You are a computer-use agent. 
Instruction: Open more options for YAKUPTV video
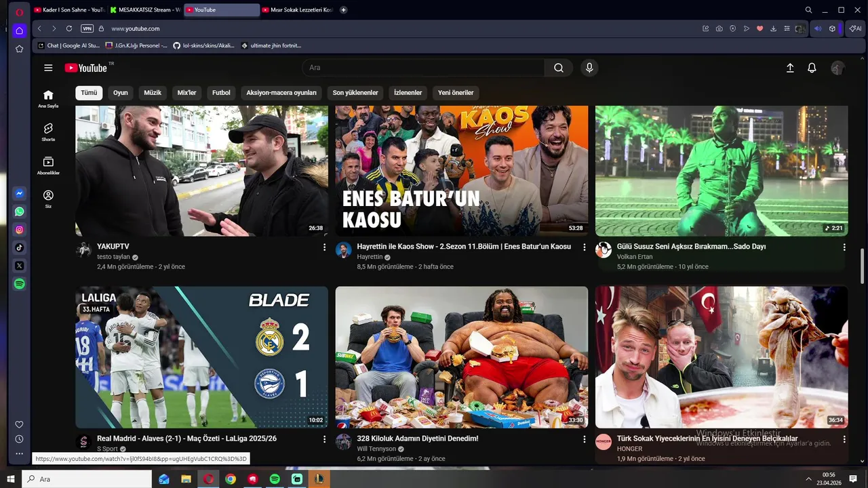[324, 247]
